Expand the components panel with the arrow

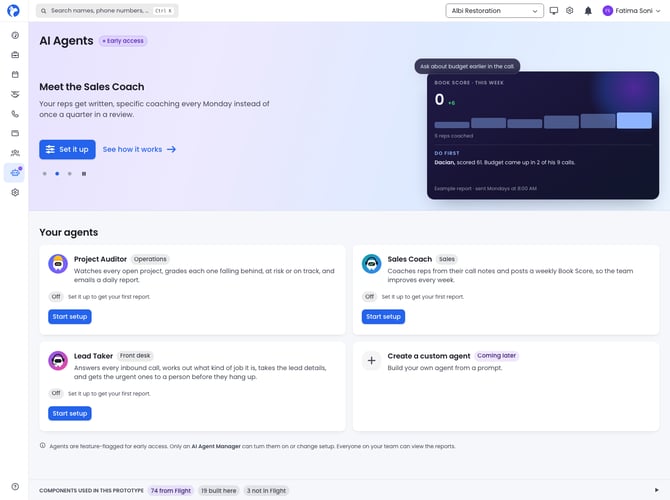coord(657,490)
